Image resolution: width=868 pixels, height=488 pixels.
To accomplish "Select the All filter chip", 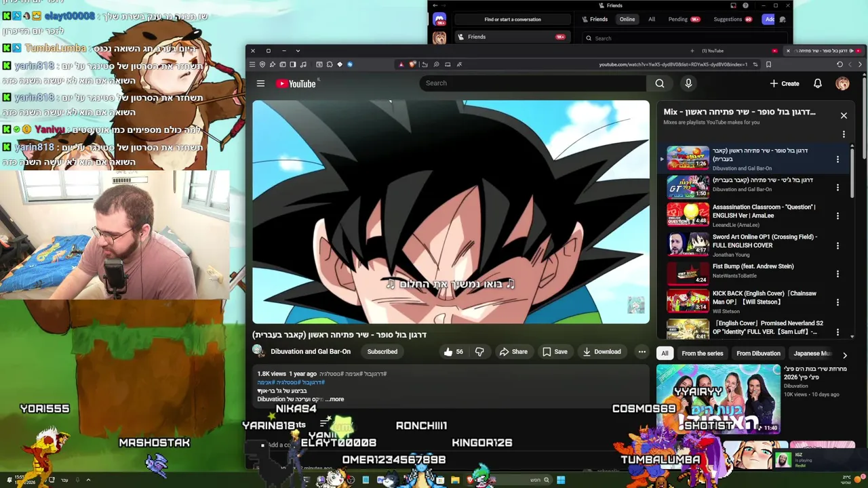I will pyautogui.click(x=665, y=353).
